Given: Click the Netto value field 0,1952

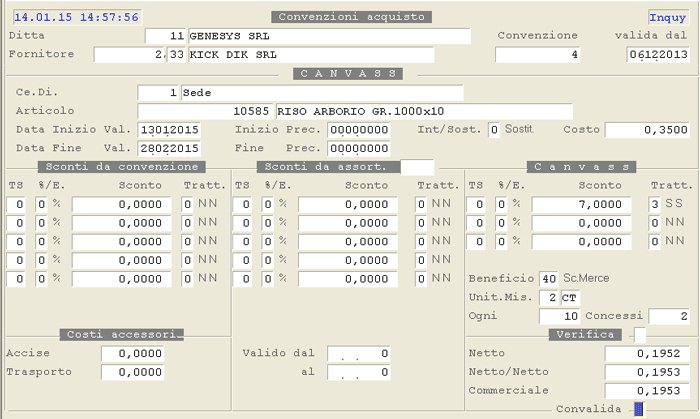Looking at the screenshot, I should point(647,353).
